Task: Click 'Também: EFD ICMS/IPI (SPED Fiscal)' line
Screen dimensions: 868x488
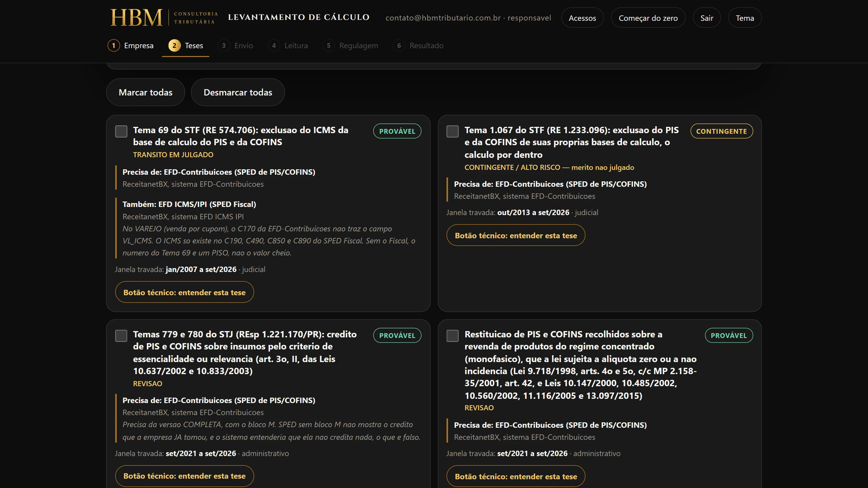Action: 189,204
